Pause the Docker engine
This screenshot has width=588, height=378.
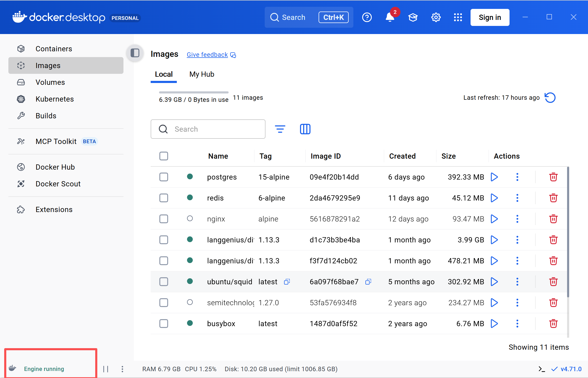106,369
